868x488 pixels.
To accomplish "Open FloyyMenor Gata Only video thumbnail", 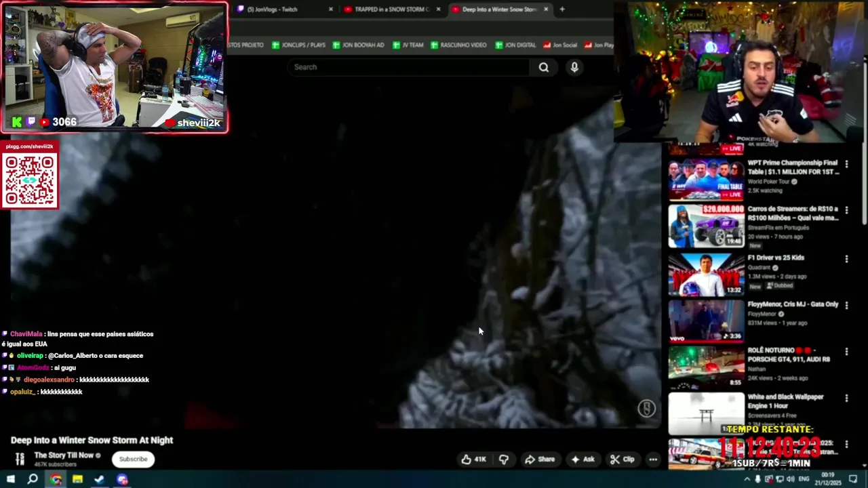I will [x=706, y=321].
